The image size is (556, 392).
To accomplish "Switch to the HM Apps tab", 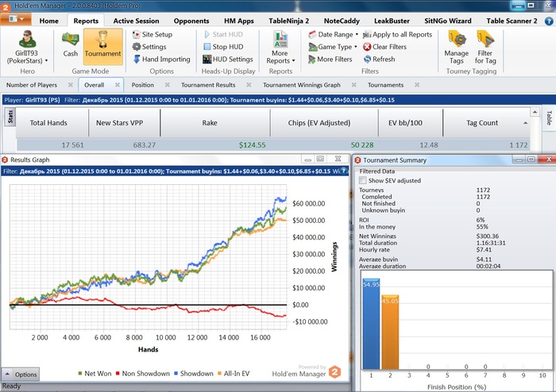I will (239, 21).
